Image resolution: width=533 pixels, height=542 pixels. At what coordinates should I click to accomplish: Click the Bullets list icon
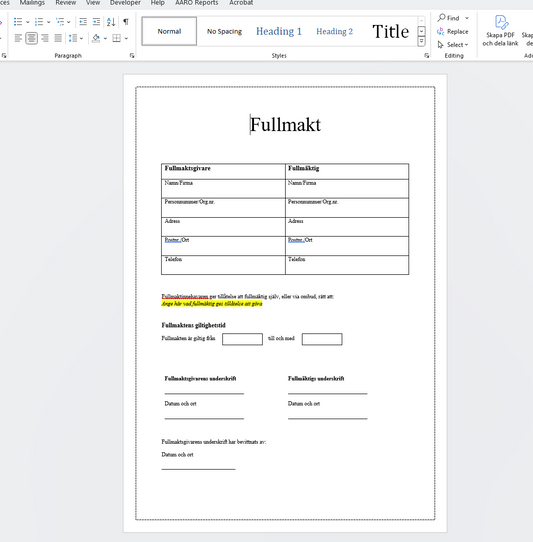click(x=18, y=22)
